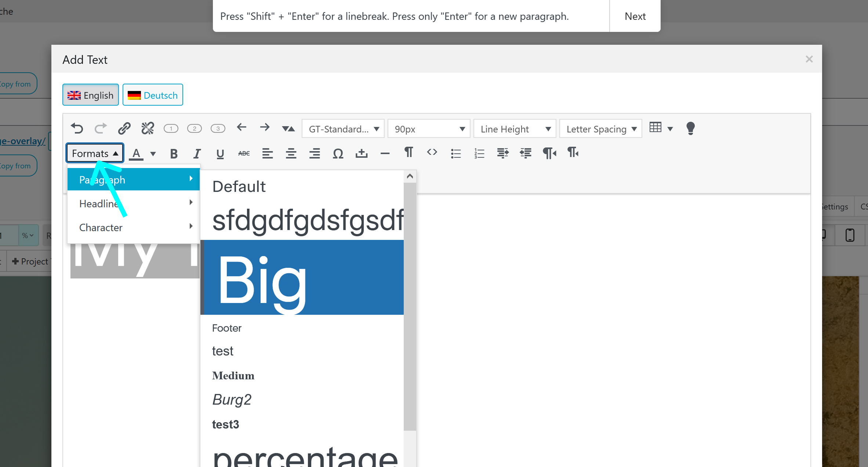Screen dimensions: 868x467
Task: Click the special character omega icon
Action: click(338, 153)
